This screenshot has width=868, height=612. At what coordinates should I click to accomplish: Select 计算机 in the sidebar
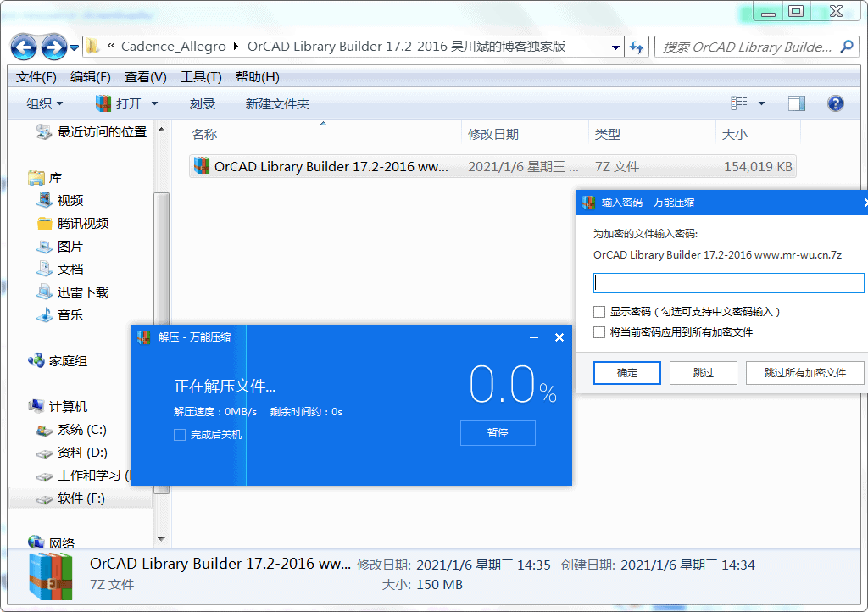point(58,407)
